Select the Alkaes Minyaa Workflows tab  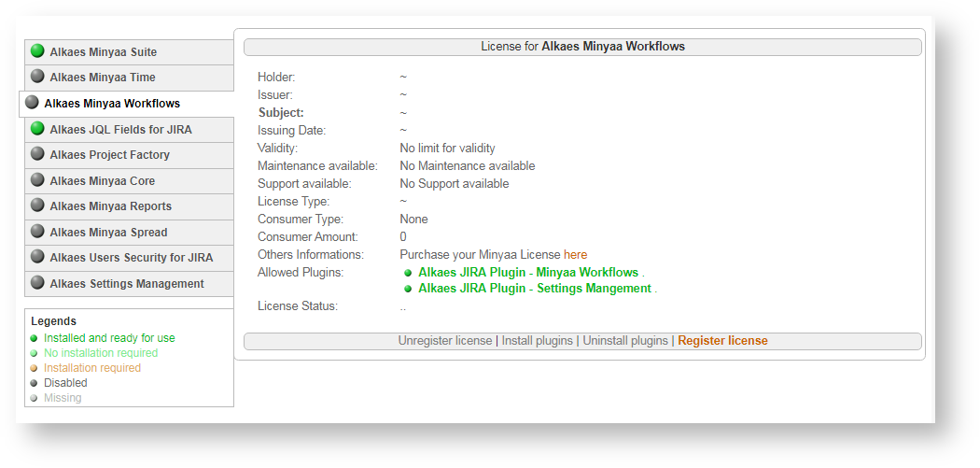(x=127, y=104)
